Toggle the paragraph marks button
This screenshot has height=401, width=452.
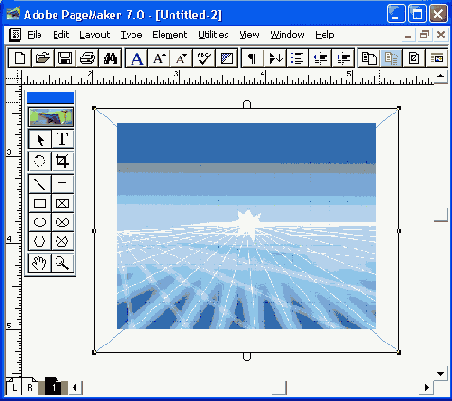252,58
